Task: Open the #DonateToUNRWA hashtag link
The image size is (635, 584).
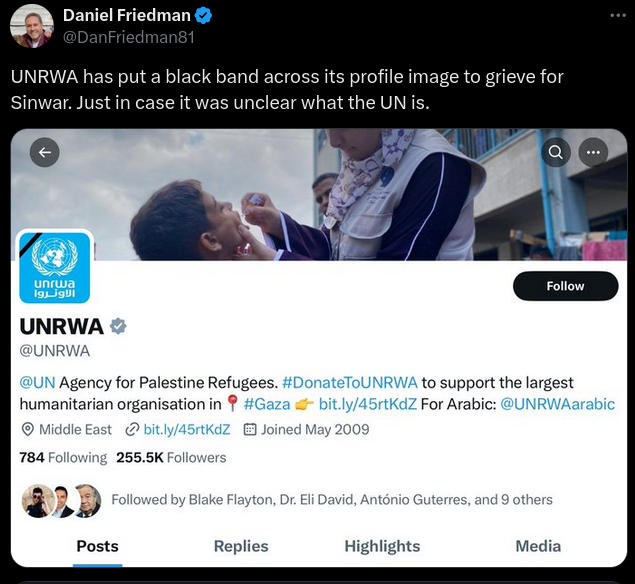Action: point(349,382)
